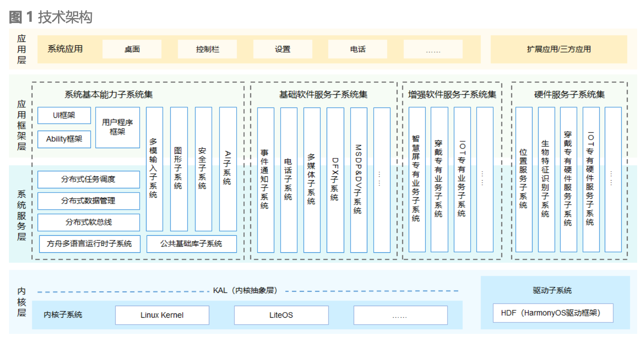Image resolution: width=644 pixels, height=345 pixels.
Task: Select the 内核子系统 label
Action: point(63,315)
